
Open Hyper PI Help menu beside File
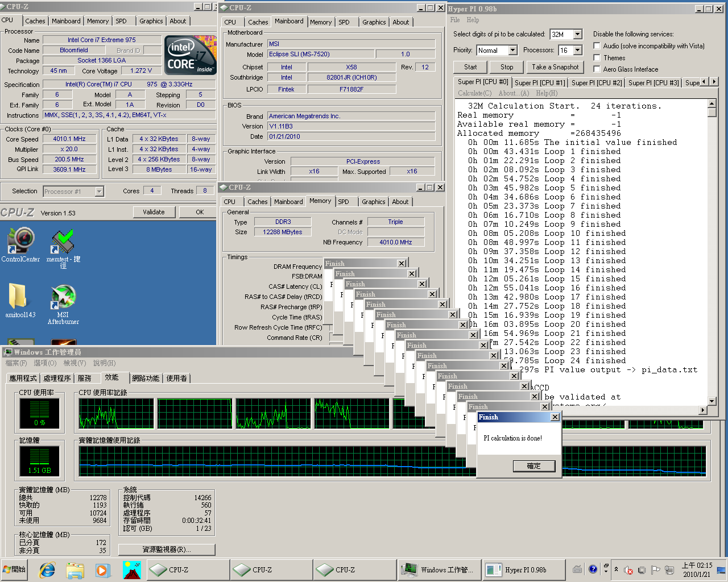pos(473,20)
